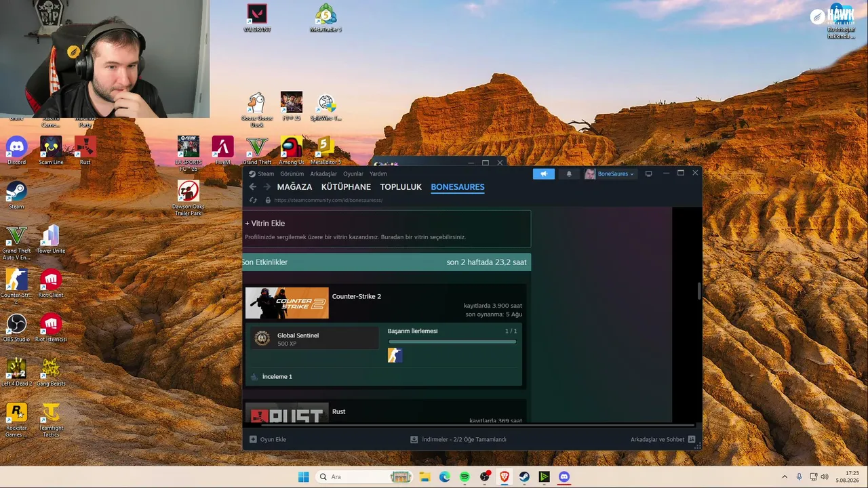Open the volume control in system tray
The height and width of the screenshot is (488, 868).
click(824, 477)
